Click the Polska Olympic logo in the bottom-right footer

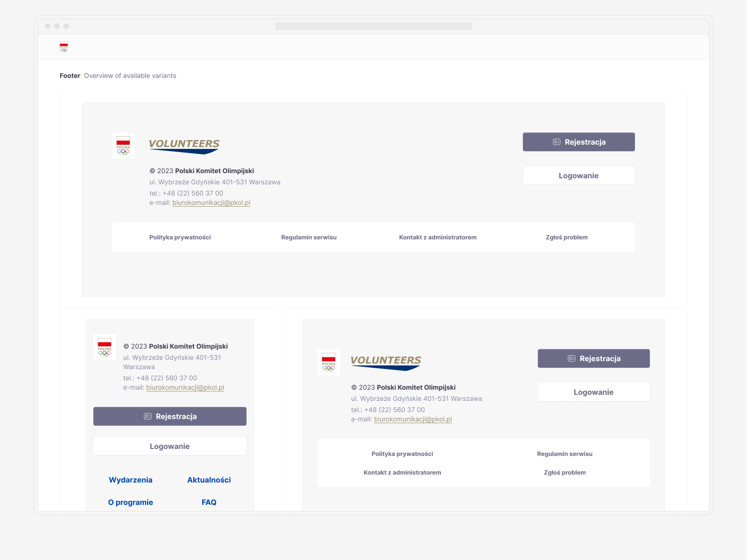click(x=329, y=362)
